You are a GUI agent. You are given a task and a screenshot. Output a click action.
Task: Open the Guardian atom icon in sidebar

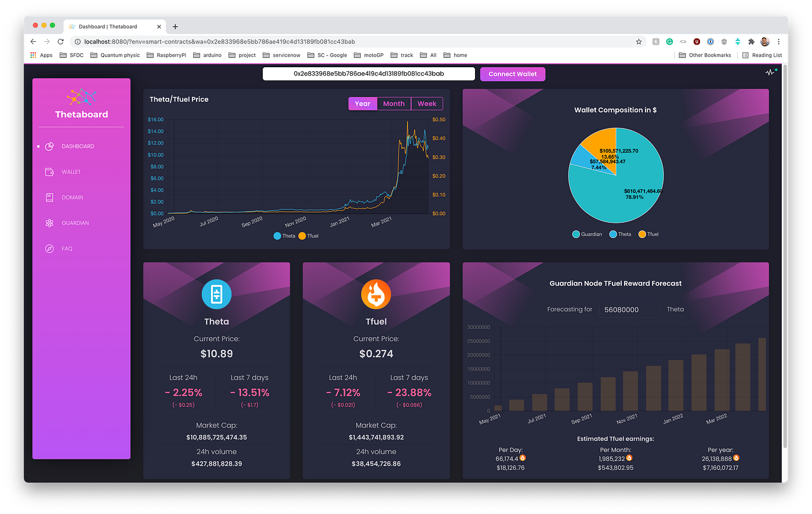pyautogui.click(x=49, y=223)
